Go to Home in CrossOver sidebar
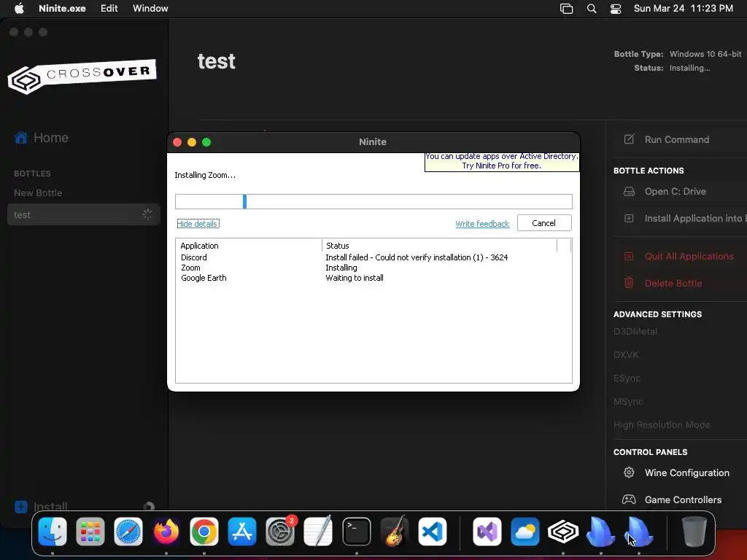This screenshot has width=747, height=560. click(x=42, y=138)
